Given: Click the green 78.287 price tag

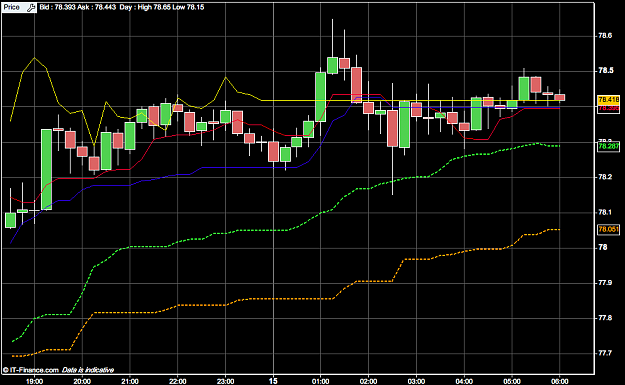Looking at the screenshot, I should tap(609, 147).
